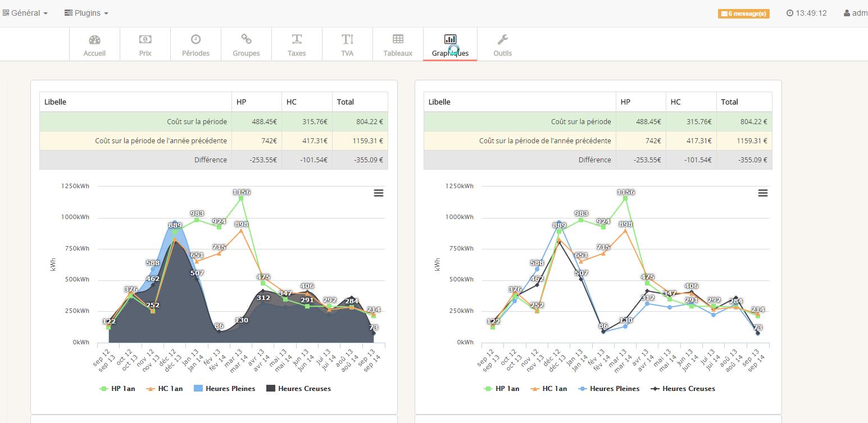This screenshot has width=868, height=423.
Task: Click the 588 data label in right chart
Action: [x=537, y=262]
